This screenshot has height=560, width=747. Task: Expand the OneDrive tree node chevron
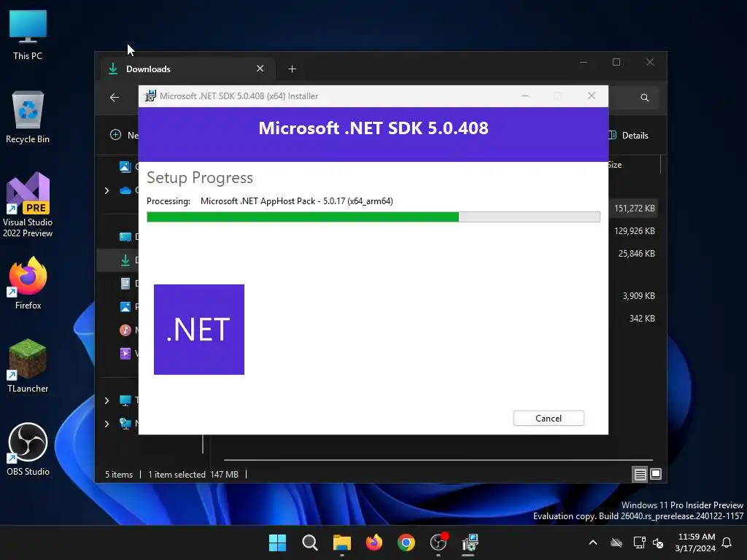tap(107, 190)
